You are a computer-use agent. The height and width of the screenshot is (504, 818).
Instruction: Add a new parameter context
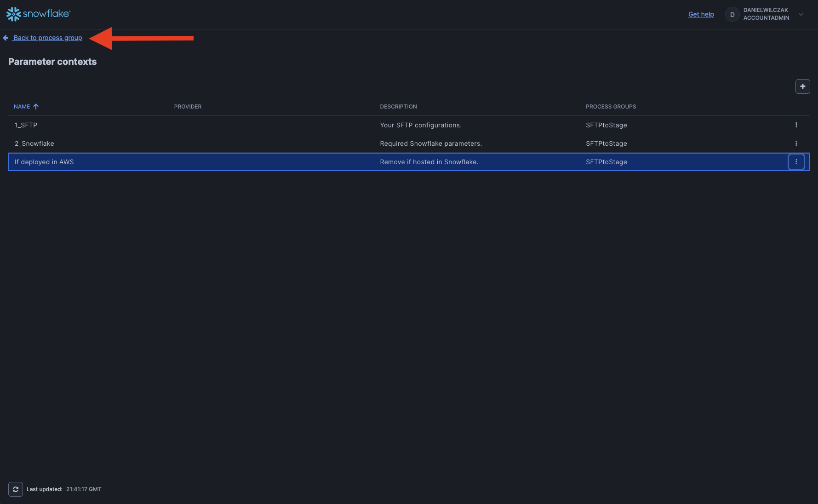pos(802,86)
